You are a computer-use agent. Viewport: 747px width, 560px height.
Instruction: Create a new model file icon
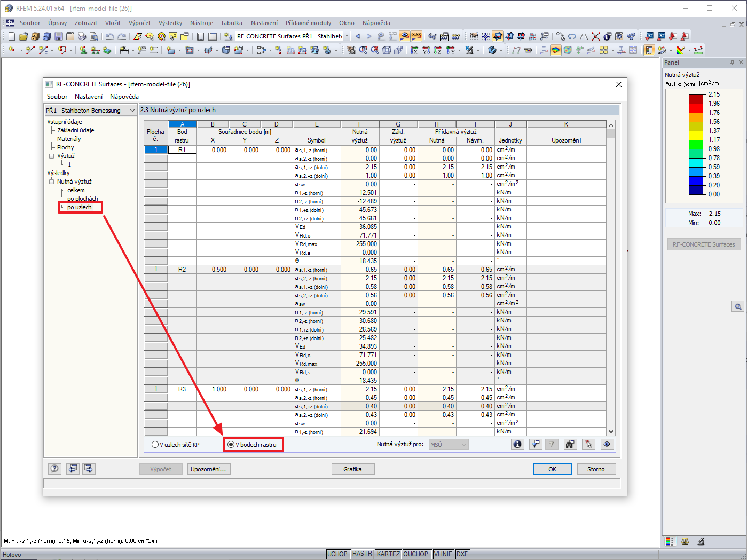pos(11,36)
